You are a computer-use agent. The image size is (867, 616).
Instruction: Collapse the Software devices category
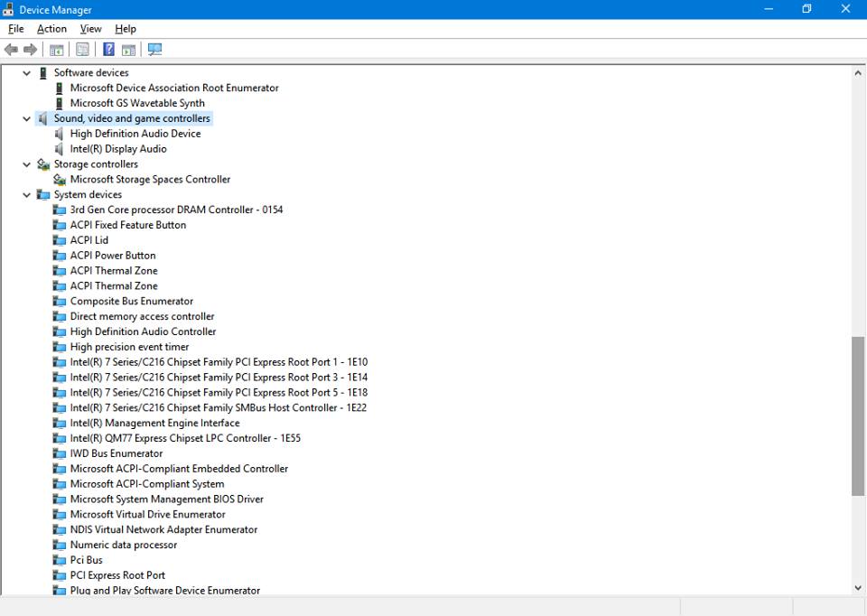pos(26,72)
